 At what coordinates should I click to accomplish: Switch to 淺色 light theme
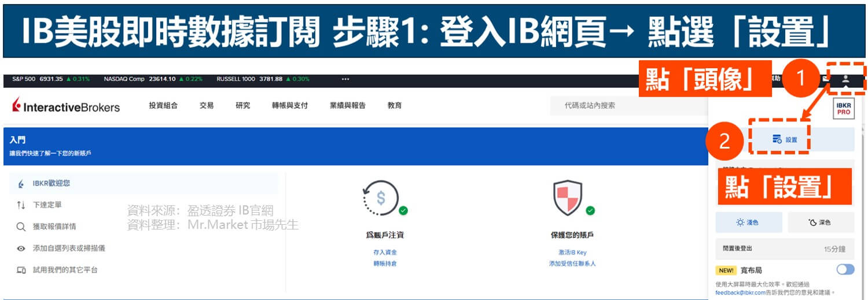click(749, 223)
